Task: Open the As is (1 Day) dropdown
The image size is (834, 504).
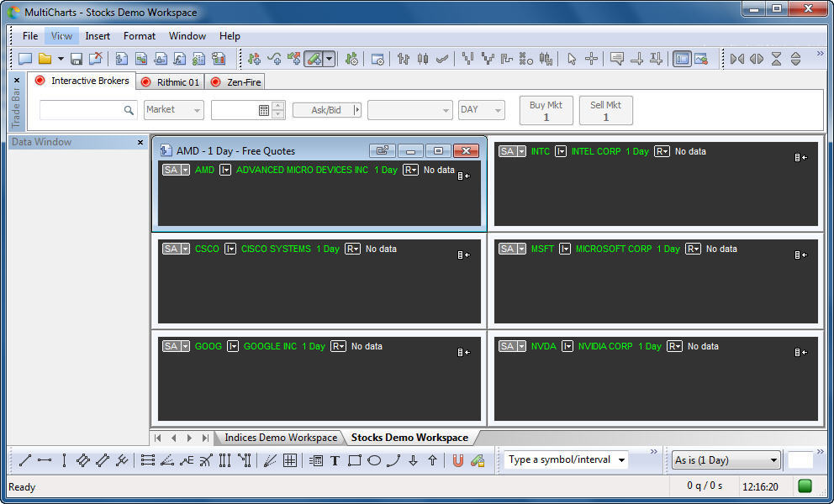Action: tap(726, 460)
